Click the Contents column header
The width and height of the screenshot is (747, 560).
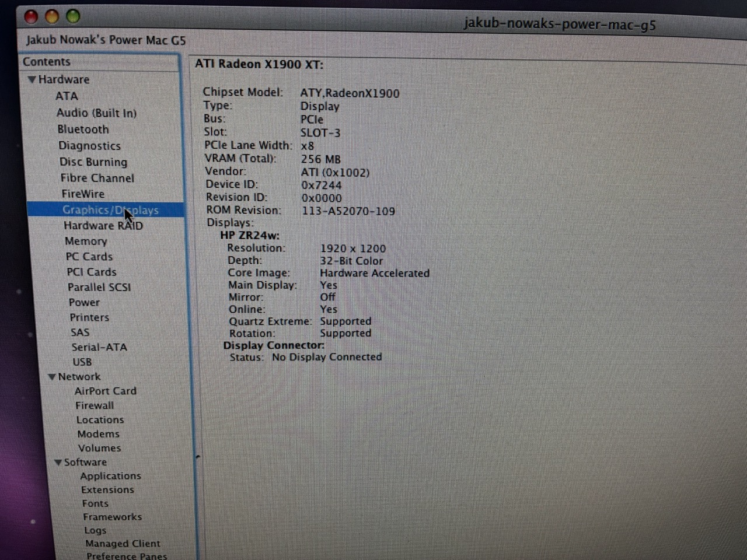coord(99,62)
